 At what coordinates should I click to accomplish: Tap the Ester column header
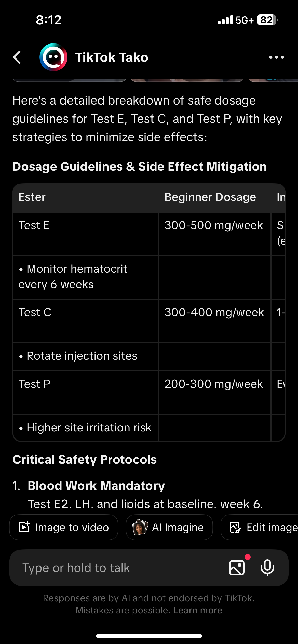32,197
